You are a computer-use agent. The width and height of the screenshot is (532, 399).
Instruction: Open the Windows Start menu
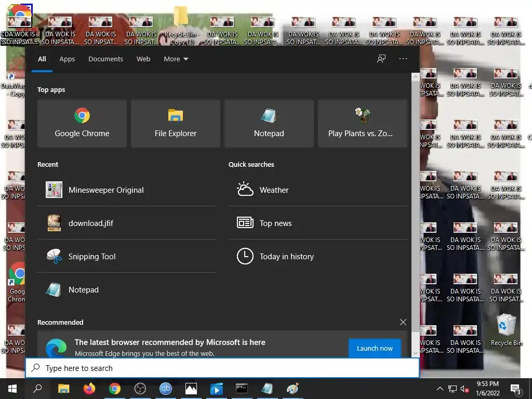[x=12, y=389]
